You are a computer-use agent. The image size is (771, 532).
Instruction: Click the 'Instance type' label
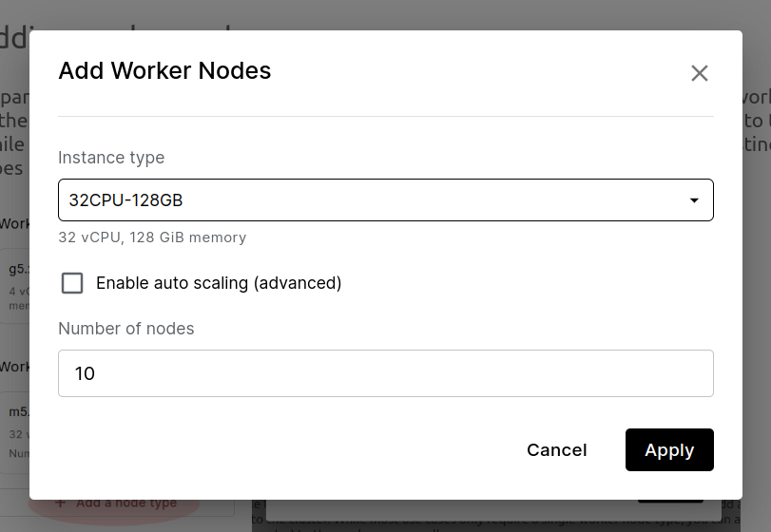pos(111,158)
